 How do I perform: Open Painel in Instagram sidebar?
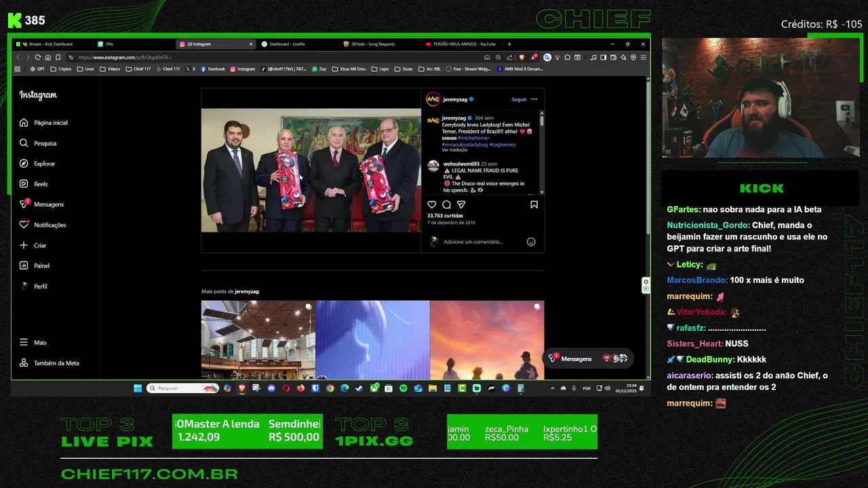click(34, 266)
